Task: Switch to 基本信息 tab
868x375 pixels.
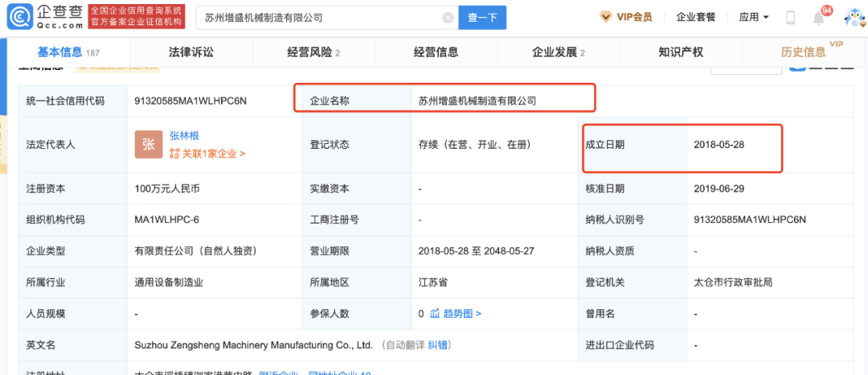Action: 68,52
